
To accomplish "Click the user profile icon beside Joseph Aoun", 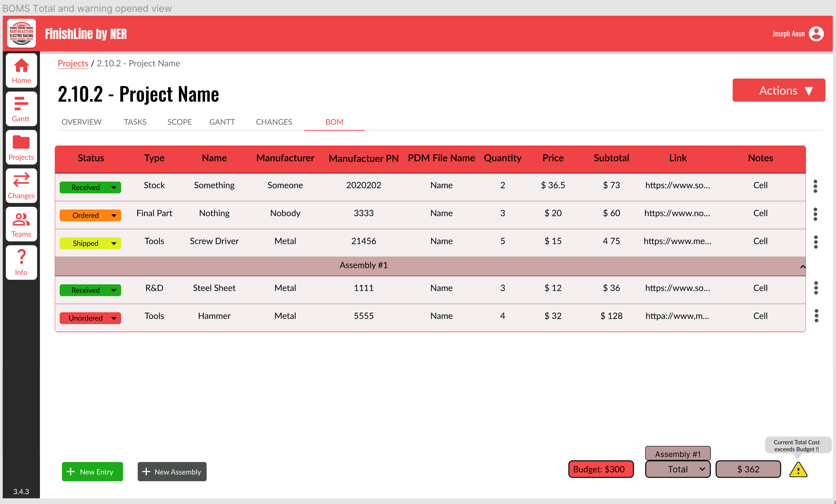I will [x=816, y=33].
